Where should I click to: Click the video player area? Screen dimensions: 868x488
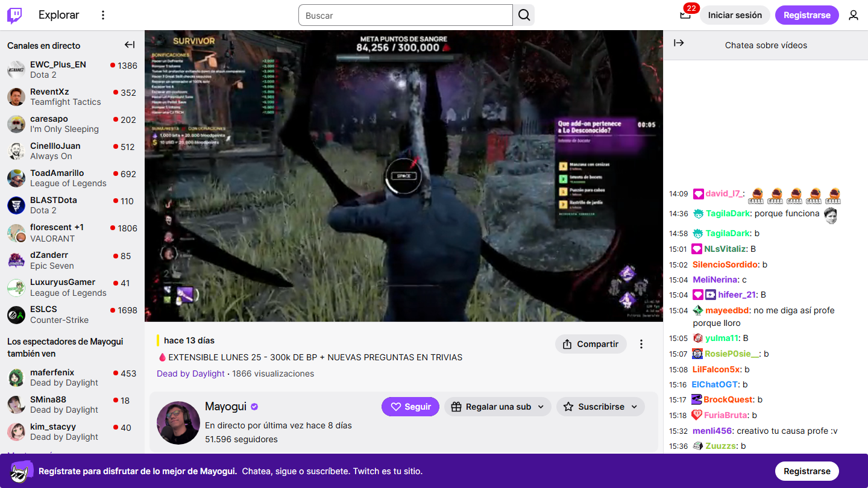[404, 176]
